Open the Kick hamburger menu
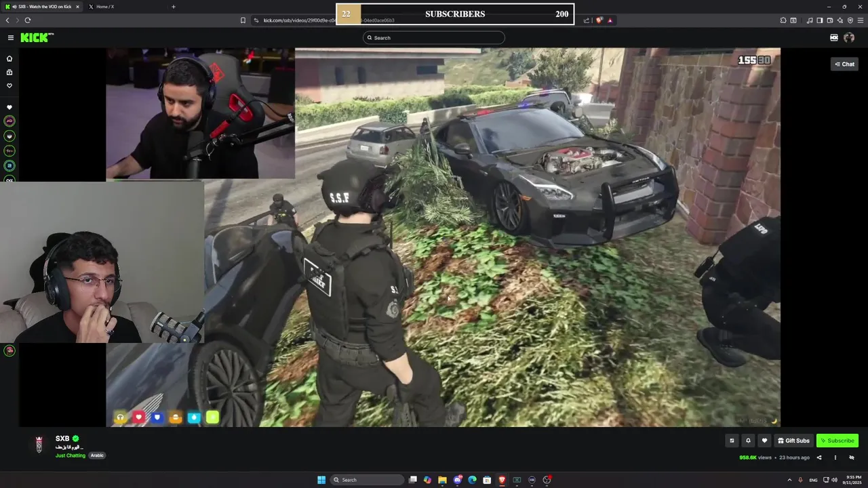Viewport: 868px width, 488px height. click(10, 38)
